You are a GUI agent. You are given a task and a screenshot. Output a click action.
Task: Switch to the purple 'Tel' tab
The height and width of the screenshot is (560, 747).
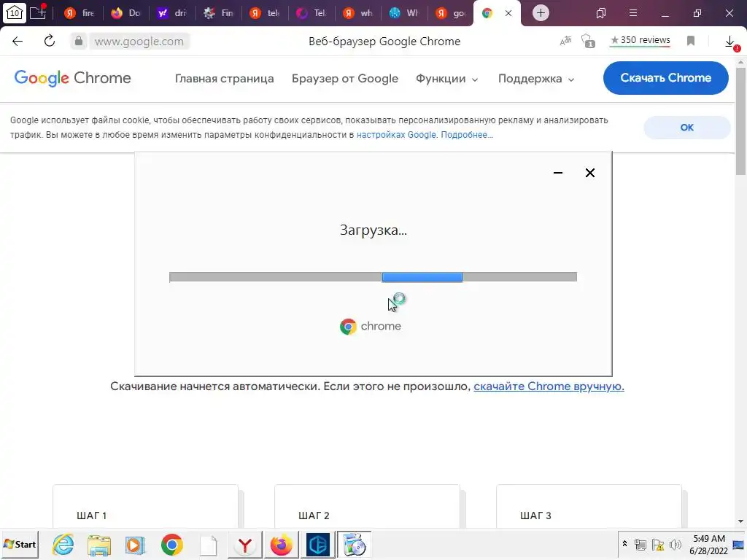pos(311,13)
